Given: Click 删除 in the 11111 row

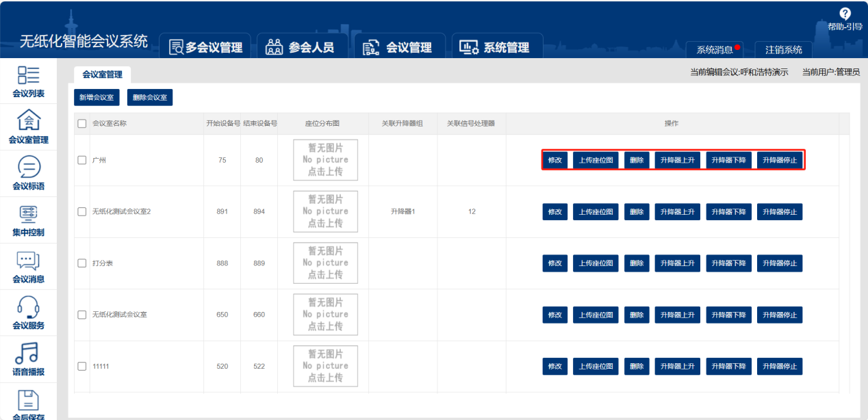Looking at the screenshot, I should (x=637, y=367).
